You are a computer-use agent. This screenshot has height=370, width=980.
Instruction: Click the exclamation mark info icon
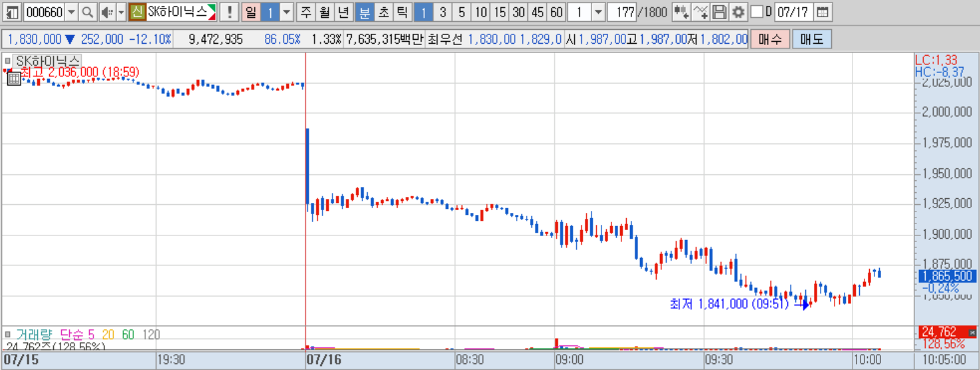tap(229, 12)
